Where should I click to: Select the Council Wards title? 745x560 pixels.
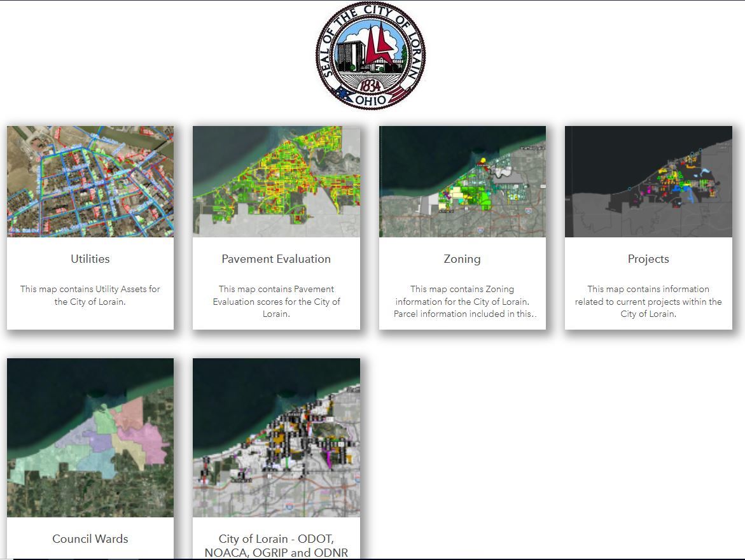click(x=90, y=539)
